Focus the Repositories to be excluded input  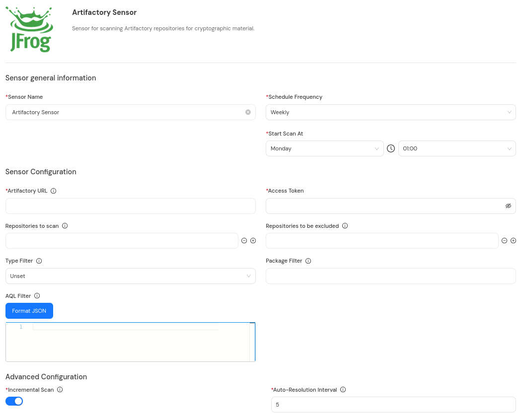coord(382,241)
